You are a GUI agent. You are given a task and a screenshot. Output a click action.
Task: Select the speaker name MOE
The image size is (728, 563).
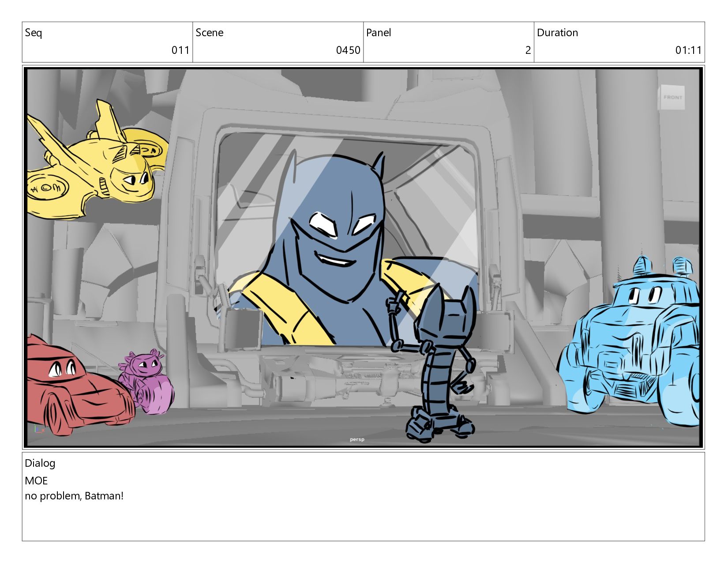pos(36,481)
